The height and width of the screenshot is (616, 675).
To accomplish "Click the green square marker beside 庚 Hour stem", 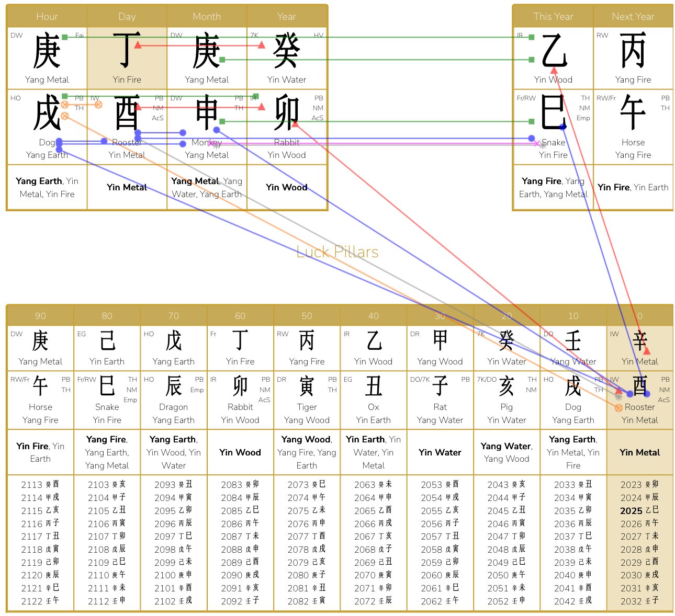I will [64, 37].
